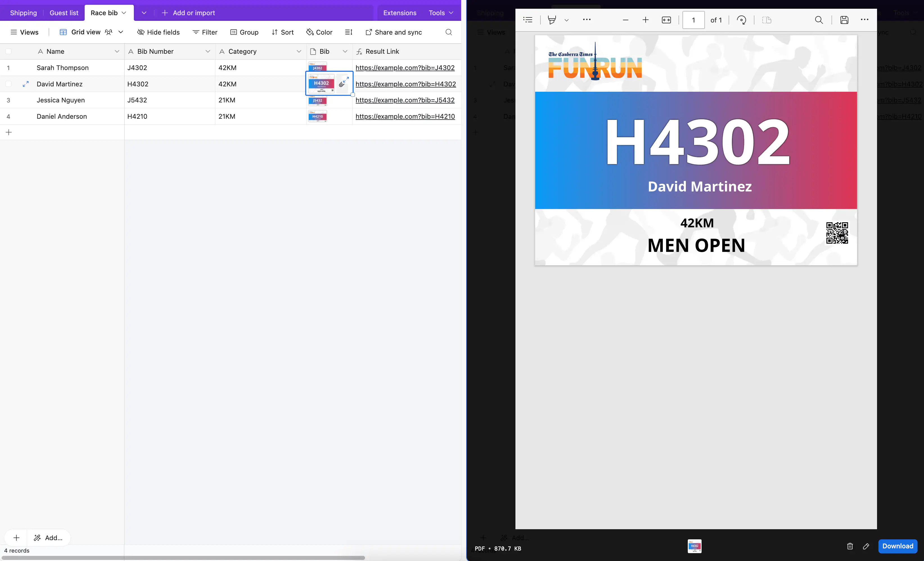Open the J4302 bib attachment thumbnail
This screenshot has width=924, height=561.
[x=317, y=67]
